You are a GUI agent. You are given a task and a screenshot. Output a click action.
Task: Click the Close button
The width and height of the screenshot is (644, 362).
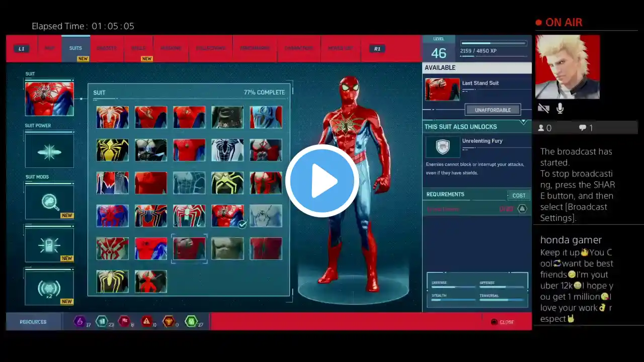coord(503,322)
